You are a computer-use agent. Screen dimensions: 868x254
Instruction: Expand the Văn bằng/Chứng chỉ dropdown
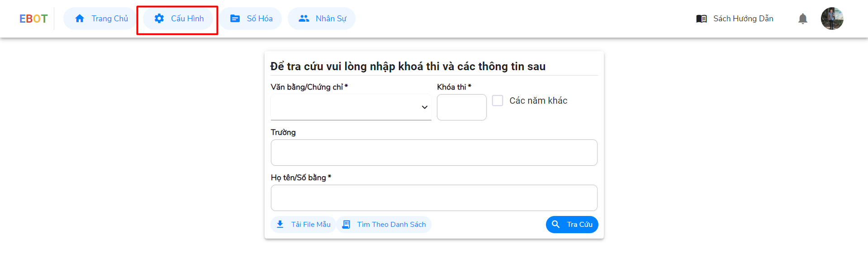coord(351,107)
